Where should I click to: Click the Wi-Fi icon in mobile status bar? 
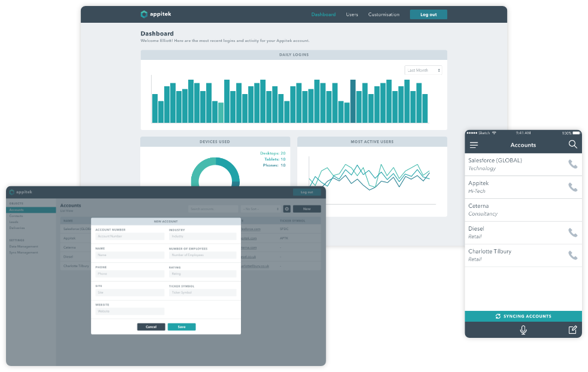494,133
